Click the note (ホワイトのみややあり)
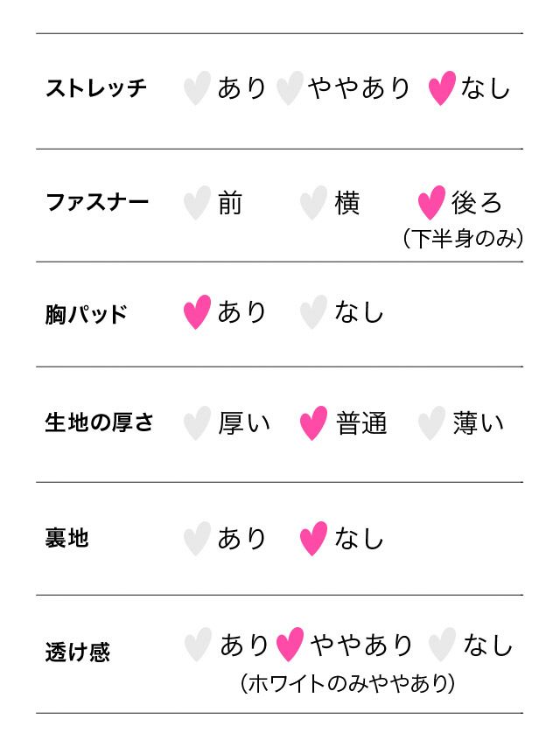This screenshot has width=560, height=747. (x=347, y=683)
